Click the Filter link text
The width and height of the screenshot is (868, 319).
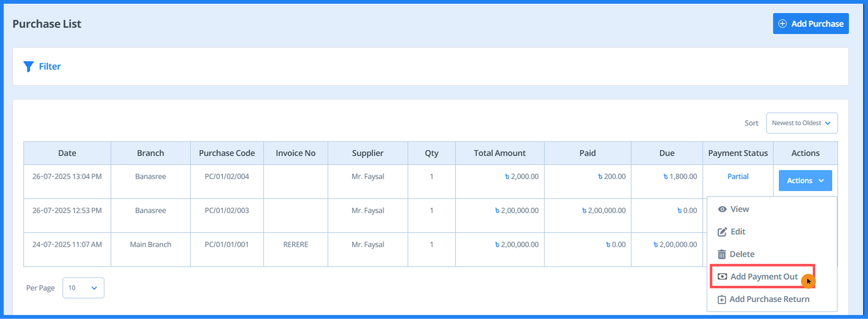[50, 66]
